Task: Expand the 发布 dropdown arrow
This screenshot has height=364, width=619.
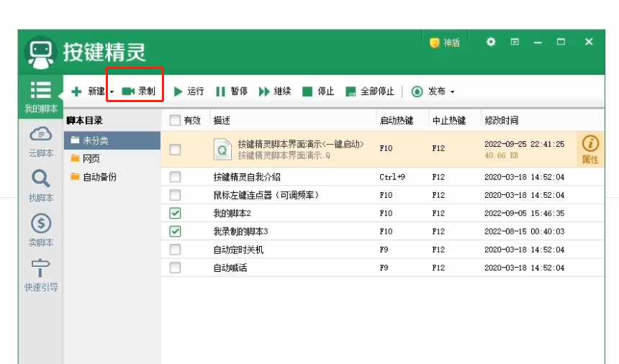Action: (x=453, y=92)
